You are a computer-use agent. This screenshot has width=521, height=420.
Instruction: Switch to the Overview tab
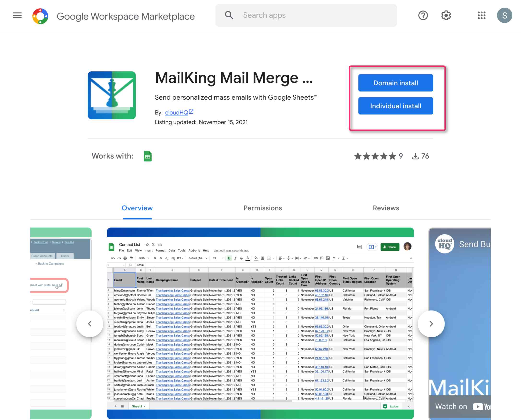[x=137, y=208]
